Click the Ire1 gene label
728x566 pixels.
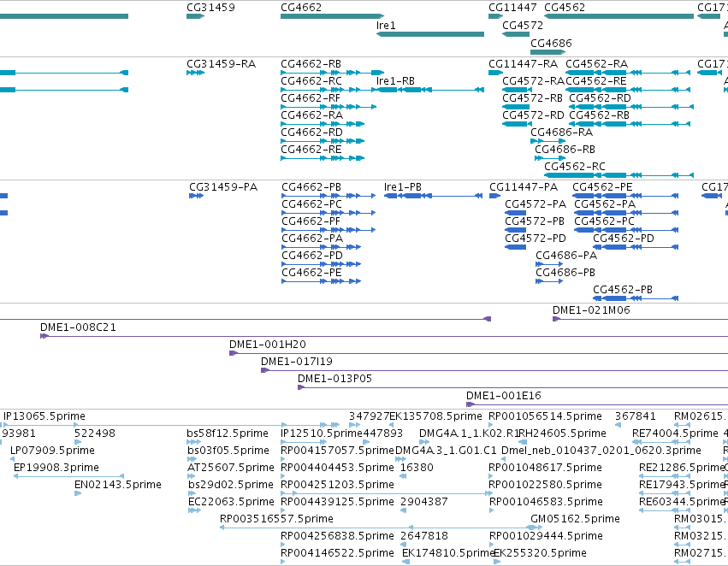tap(386, 26)
